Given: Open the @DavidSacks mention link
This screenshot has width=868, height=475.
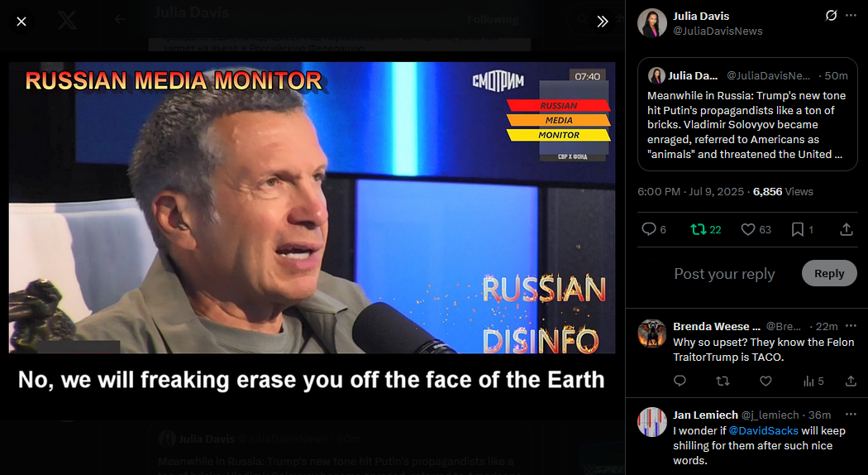Looking at the screenshot, I should [x=763, y=430].
